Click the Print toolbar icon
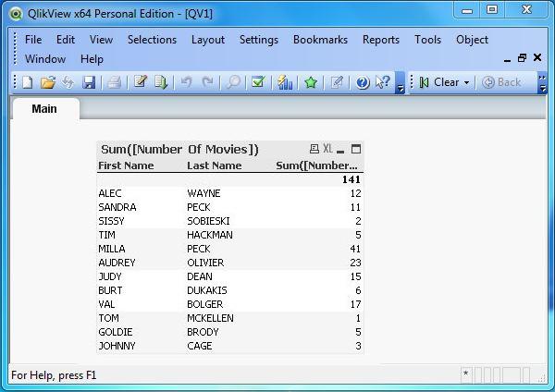Viewport: 555px width, 392px height. (114, 82)
